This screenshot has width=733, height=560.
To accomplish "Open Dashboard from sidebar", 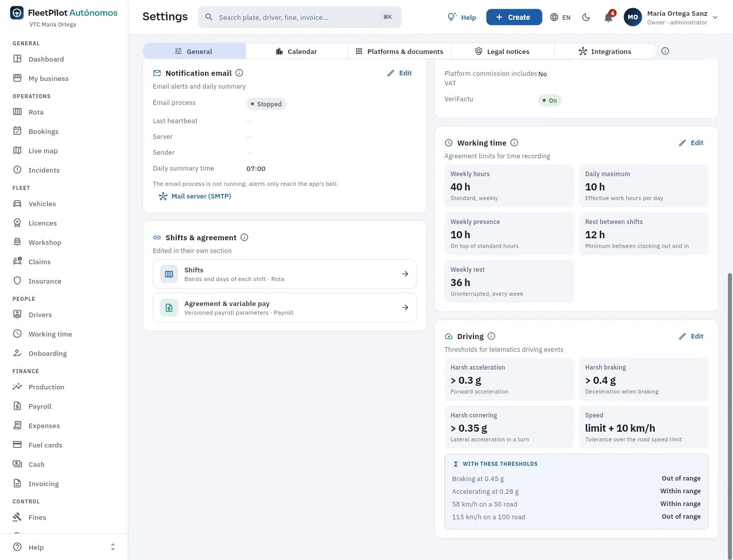I will [64, 59].
